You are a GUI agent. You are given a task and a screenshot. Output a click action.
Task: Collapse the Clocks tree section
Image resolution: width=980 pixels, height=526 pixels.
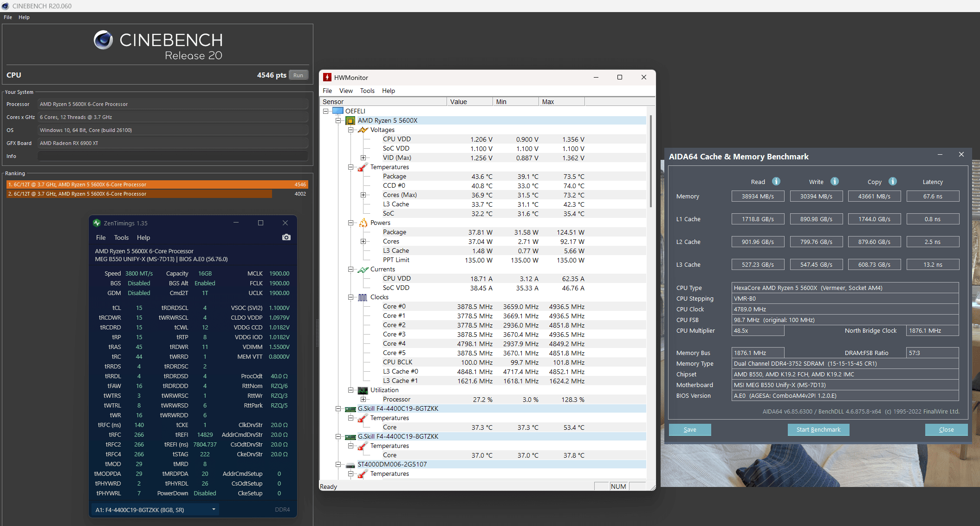point(351,297)
